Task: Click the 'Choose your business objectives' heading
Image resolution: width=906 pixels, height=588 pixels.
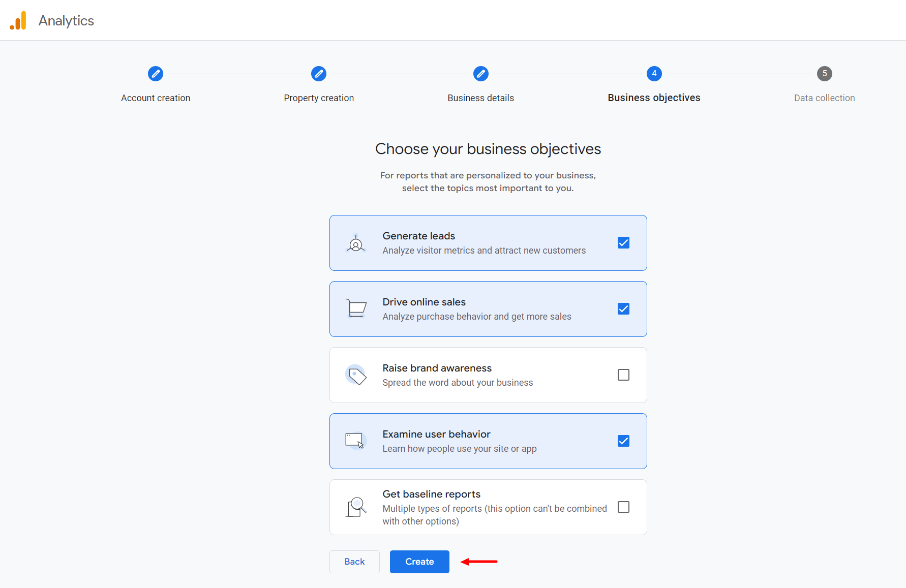Action: click(488, 149)
